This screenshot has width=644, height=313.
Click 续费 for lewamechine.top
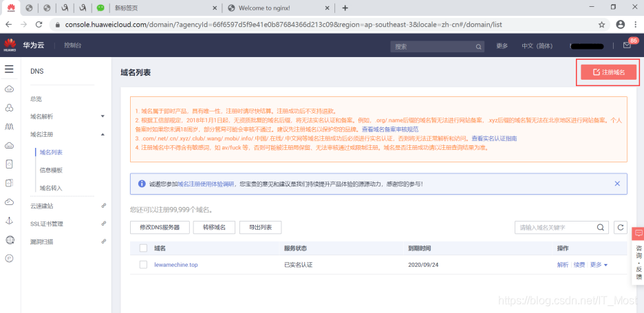(x=579, y=265)
